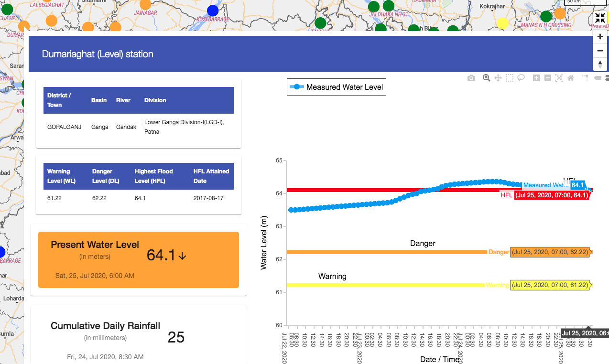The width and height of the screenshot is (609, 364).
Task: Toggle spike lines on the chart
Action: click(585, 78)
